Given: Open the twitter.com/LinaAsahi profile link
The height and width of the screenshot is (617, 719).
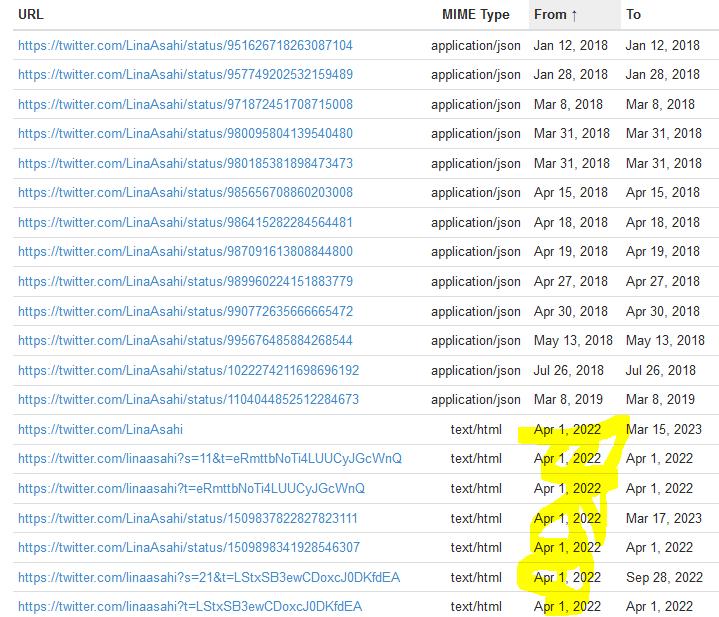Looking at the screenshot, I should point(100,430).
